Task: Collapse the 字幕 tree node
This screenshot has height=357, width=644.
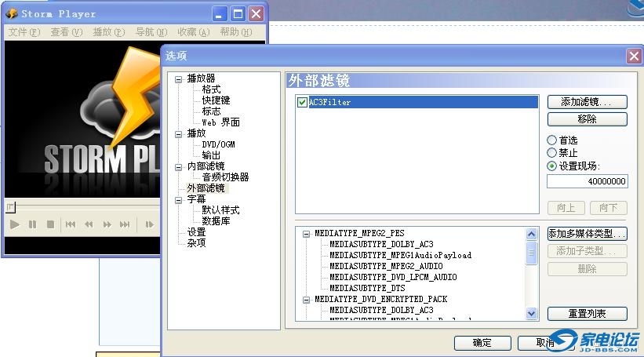Action: click(x=178, y=200)
